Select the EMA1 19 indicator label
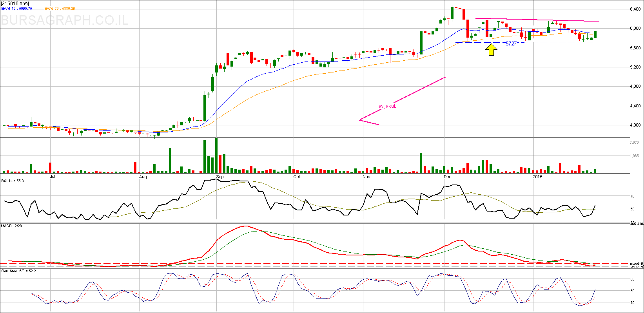 point(16,9)
